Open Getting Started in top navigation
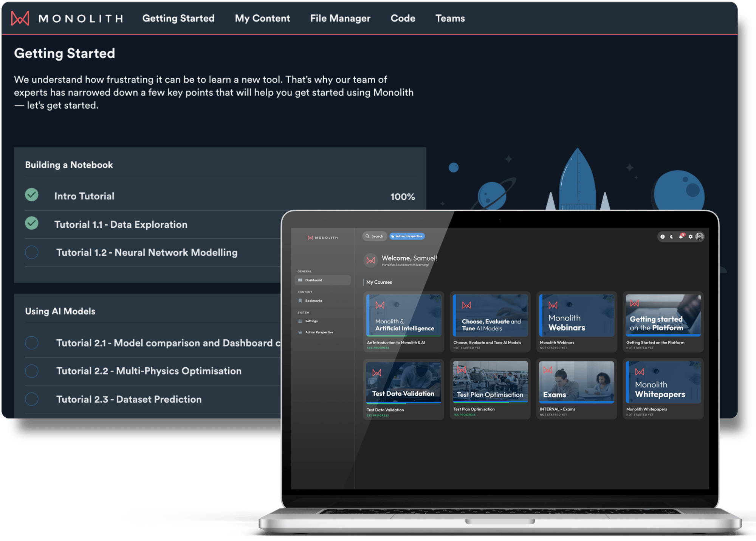Screen dimensions: 756x541 (178, 18)
